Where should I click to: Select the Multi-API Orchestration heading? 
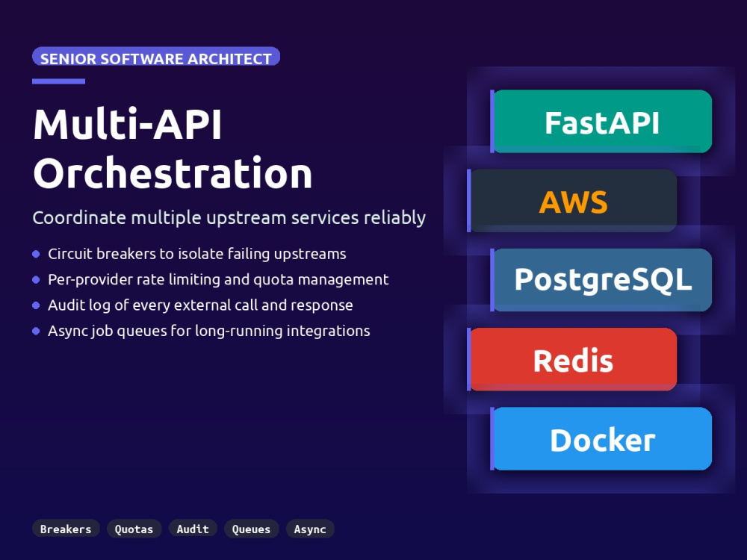tap(173, 149)
